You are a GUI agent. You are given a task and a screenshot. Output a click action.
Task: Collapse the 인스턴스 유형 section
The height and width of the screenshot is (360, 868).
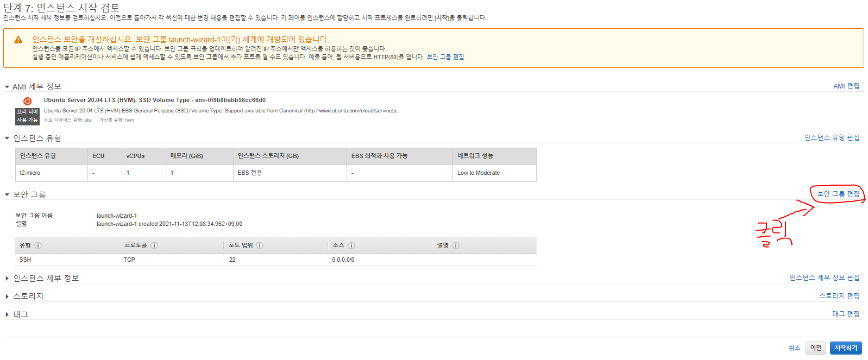pos(7,138)
